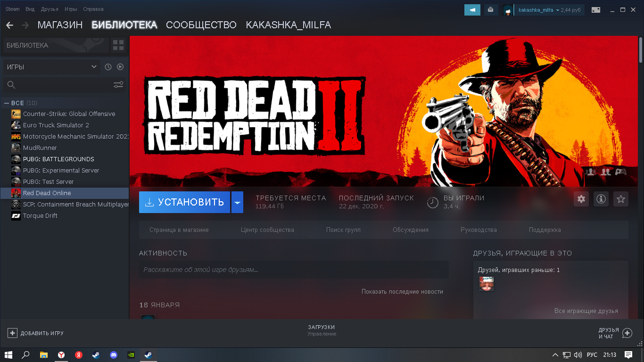Click the БИБЛИОТЕКА main tab
This screenshot has width=644, height=362.
[124, 25]
